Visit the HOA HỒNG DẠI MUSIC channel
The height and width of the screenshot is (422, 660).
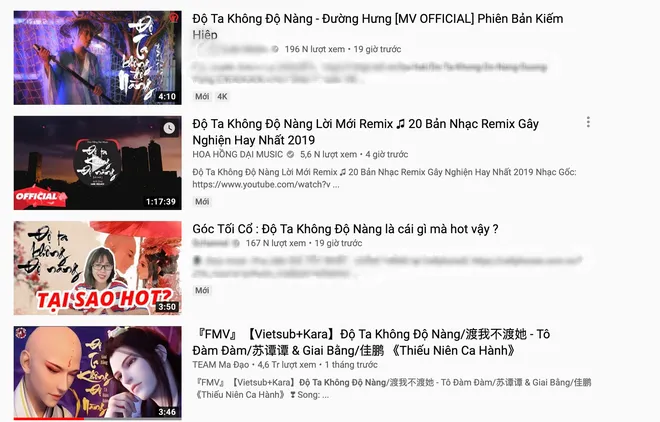pos(237,154)
